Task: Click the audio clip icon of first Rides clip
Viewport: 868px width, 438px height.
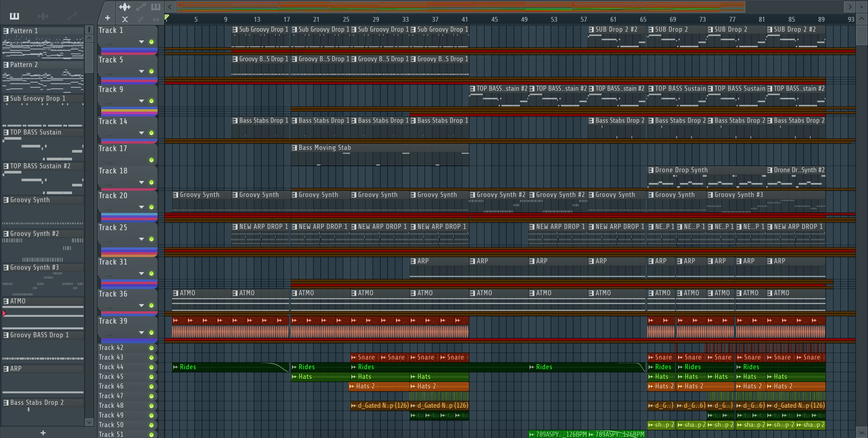Action: pyautogui.click(x=175, y=367)
